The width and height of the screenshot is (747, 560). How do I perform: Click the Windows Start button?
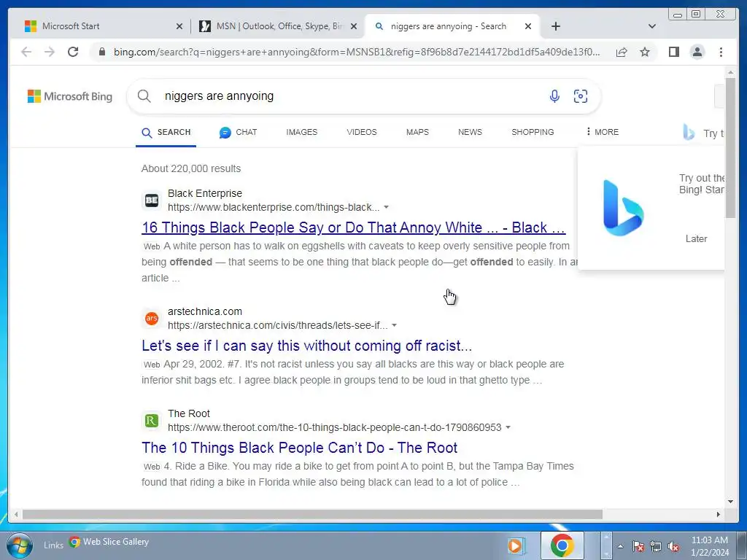pyautogui.click(x=20, y=545)
